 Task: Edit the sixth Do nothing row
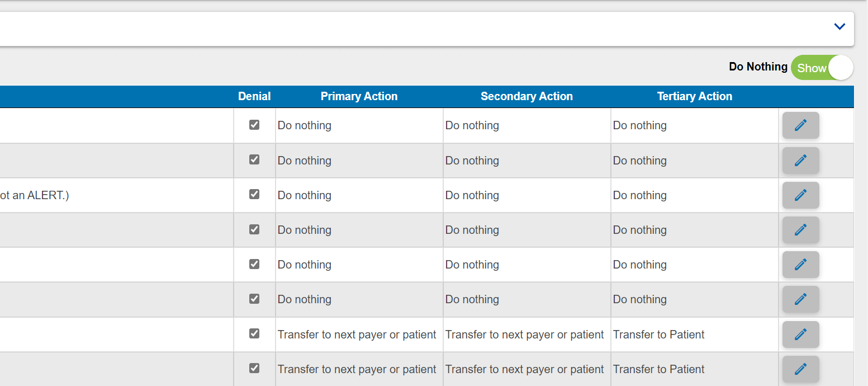(x=800, y=299)
